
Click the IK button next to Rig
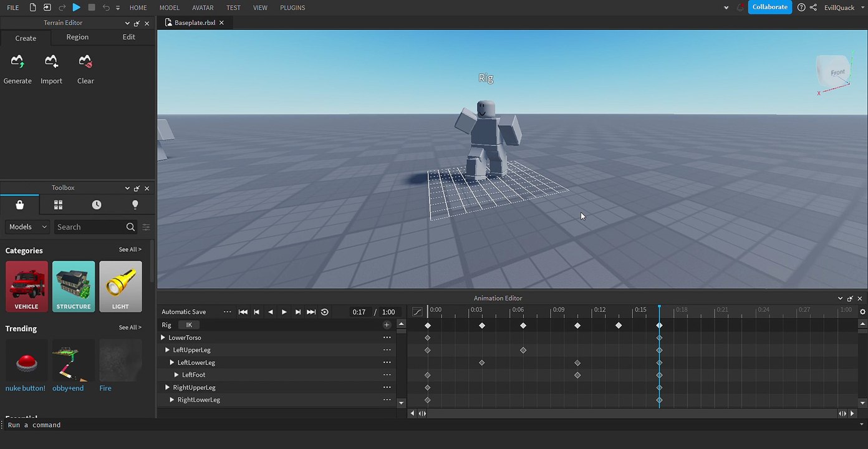(189, 325)
